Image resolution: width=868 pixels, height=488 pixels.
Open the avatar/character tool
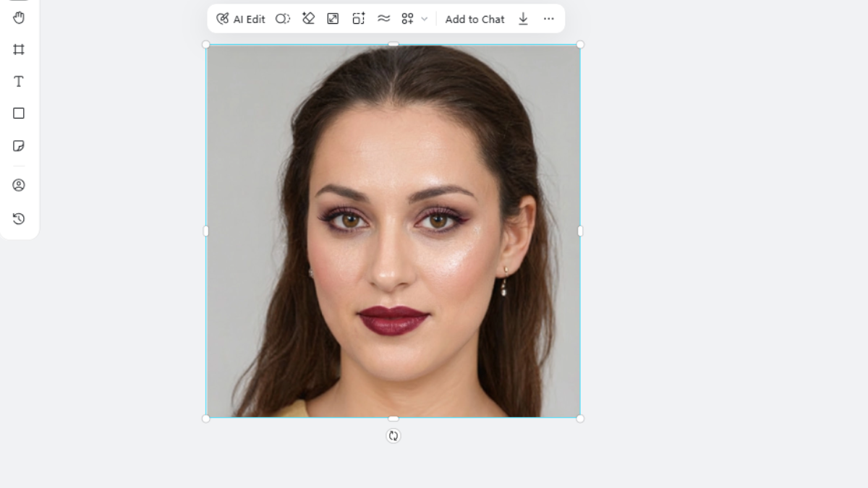click(x=20, y=185)
